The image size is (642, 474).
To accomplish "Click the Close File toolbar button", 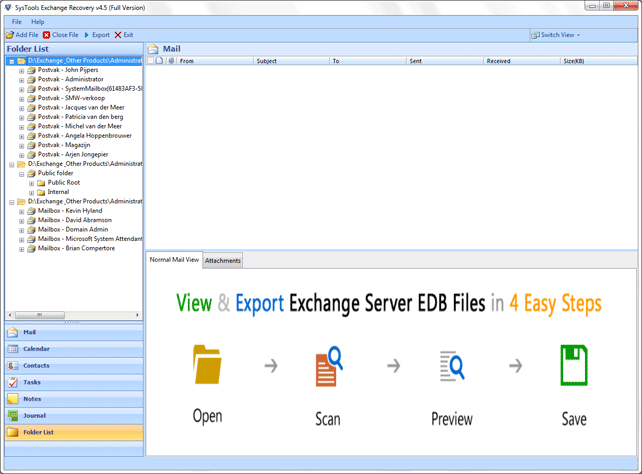I will [61, 35].
